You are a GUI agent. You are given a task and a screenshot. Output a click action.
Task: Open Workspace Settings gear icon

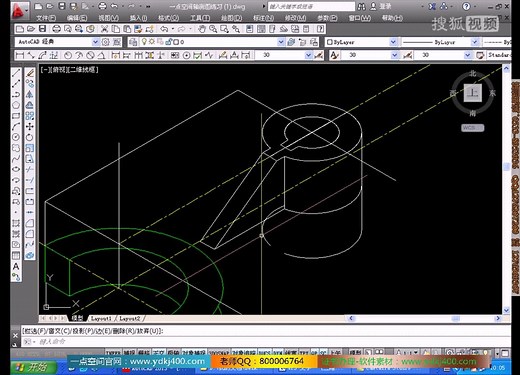pyautogui.click(x=106, y=42)
